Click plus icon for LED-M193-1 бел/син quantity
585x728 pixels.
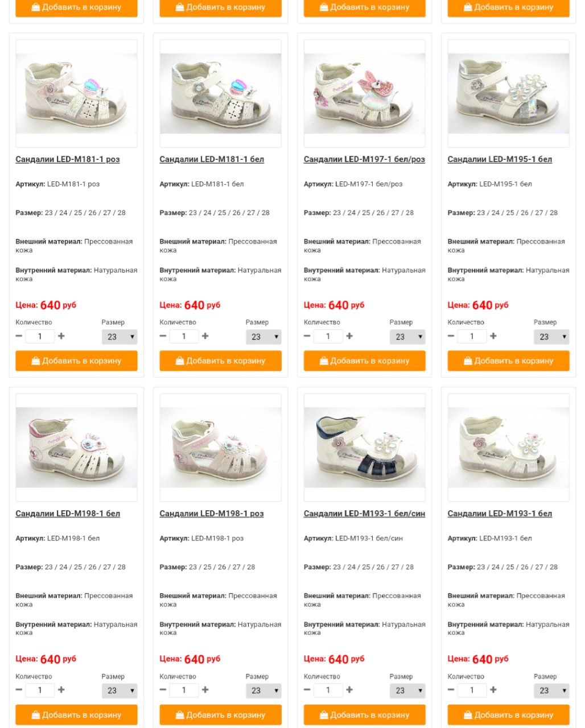click(349, 690)
